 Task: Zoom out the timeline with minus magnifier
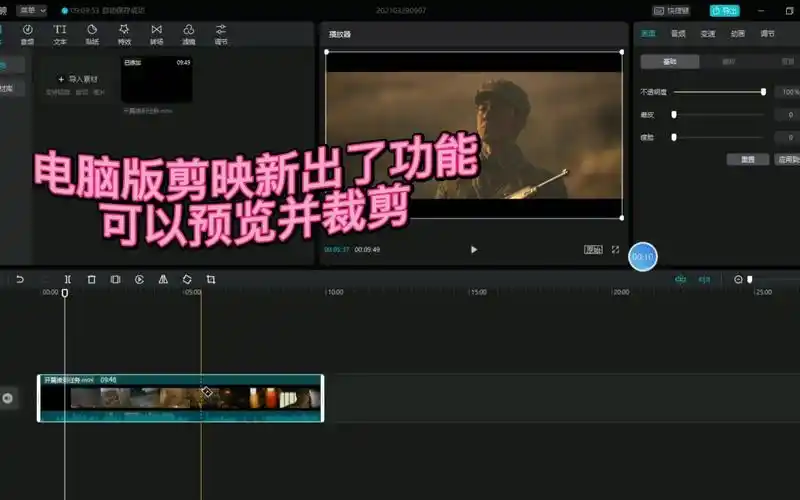[738, 279]
